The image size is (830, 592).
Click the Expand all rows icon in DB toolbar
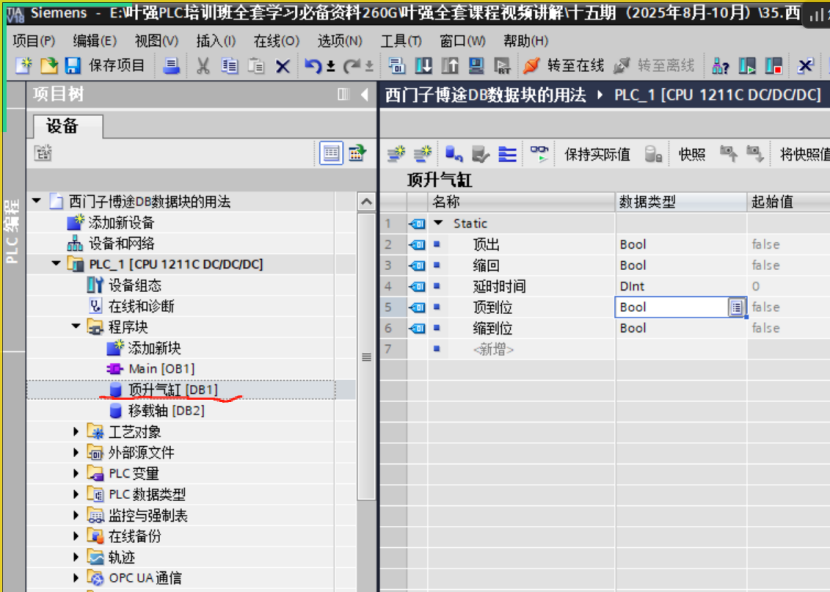507,154
